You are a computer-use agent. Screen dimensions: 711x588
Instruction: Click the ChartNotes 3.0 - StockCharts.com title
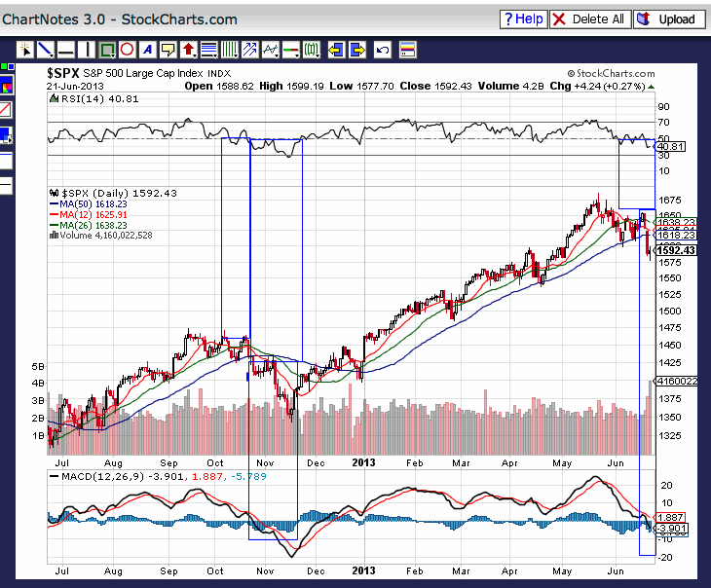coord(120,19)
